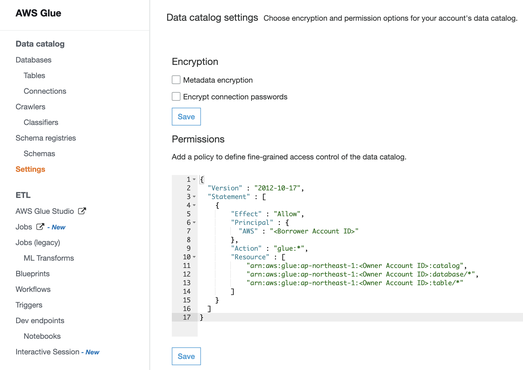
Task: Open Classifiers page
Action: [41, 122]
